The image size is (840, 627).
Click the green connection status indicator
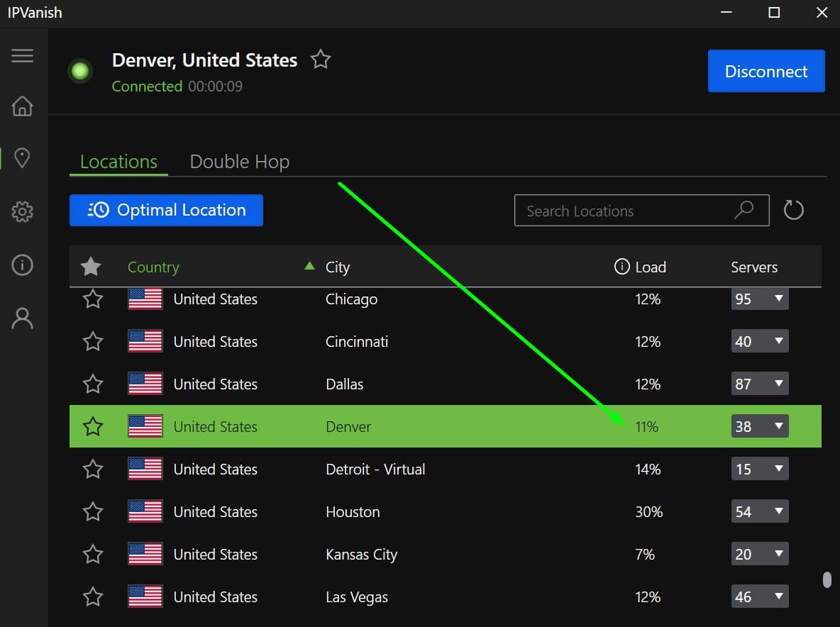coord(80,71)
